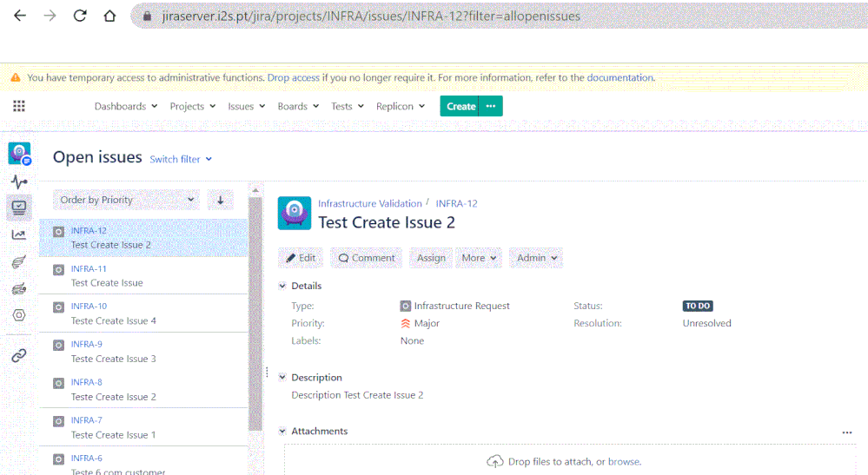
Task: Click the Assign button
Action: click(431, 258)
